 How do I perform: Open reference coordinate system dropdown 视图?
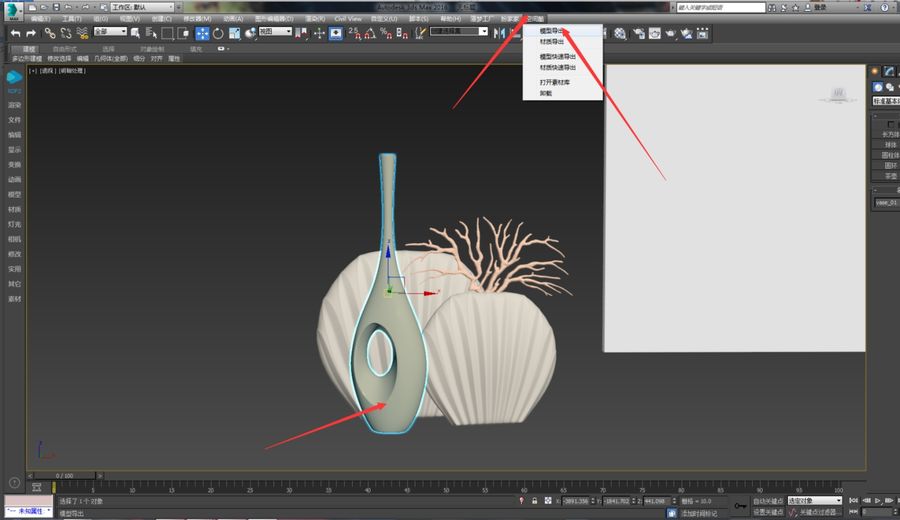[x=275, y=32]
